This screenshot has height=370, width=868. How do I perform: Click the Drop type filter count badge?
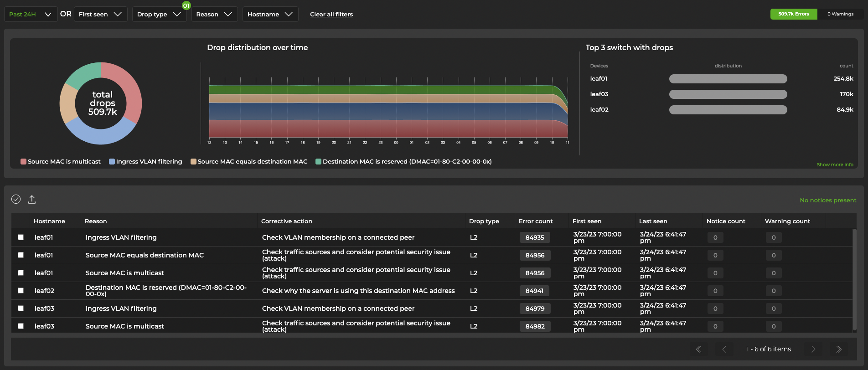pos(186,5)
